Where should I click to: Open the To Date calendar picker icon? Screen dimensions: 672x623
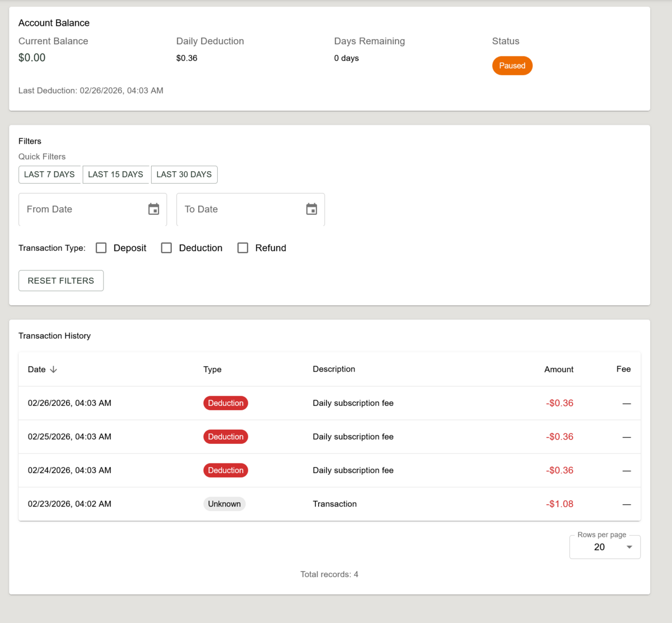(x=311, y=209)
